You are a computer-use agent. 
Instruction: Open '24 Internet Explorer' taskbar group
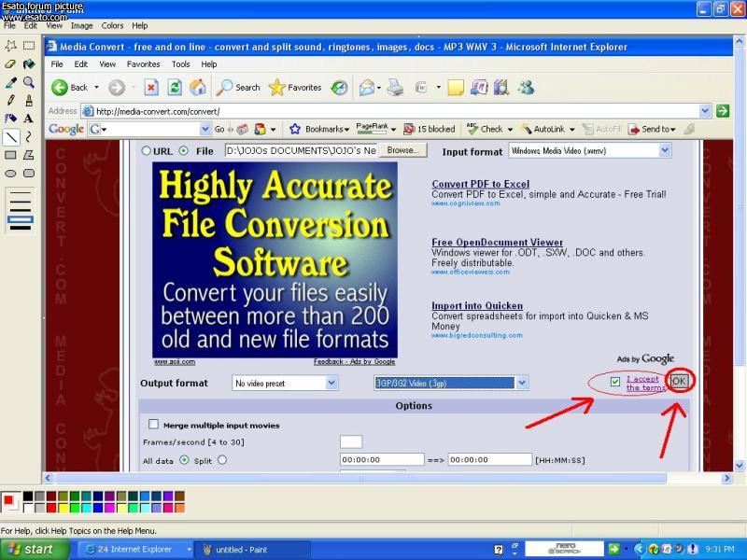click(135, 550)
